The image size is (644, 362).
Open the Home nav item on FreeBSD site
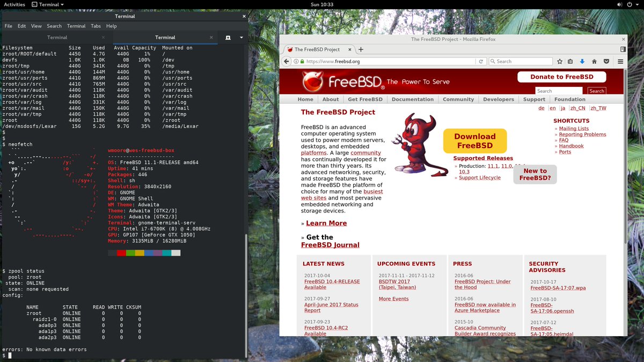coord(305,99)
